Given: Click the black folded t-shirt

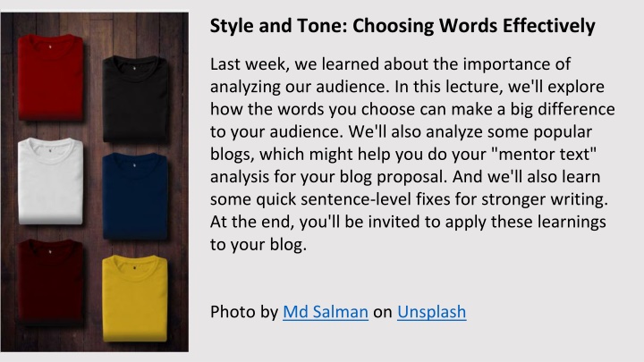Looking at the screenshot, I should click(x=137, y=97).
